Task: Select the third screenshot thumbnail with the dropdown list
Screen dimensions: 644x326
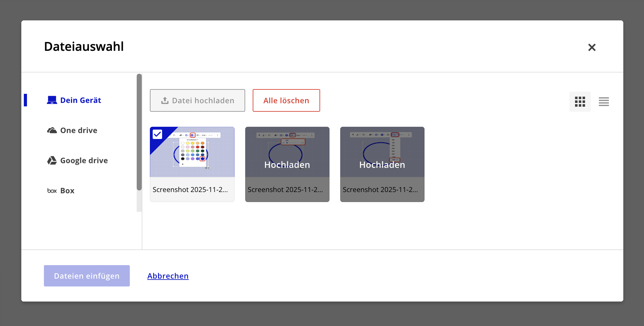Action: point(382,152)
